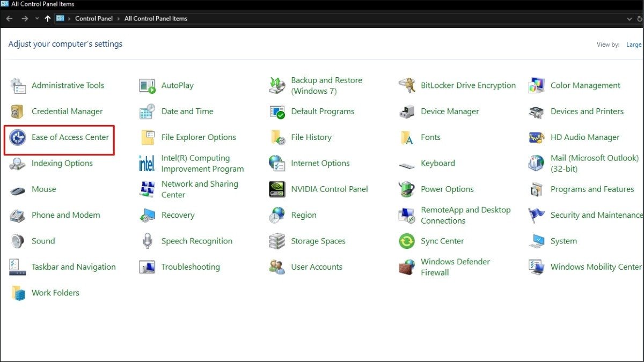Click the Windows Defender Firewall icon

tap(407, 267)
